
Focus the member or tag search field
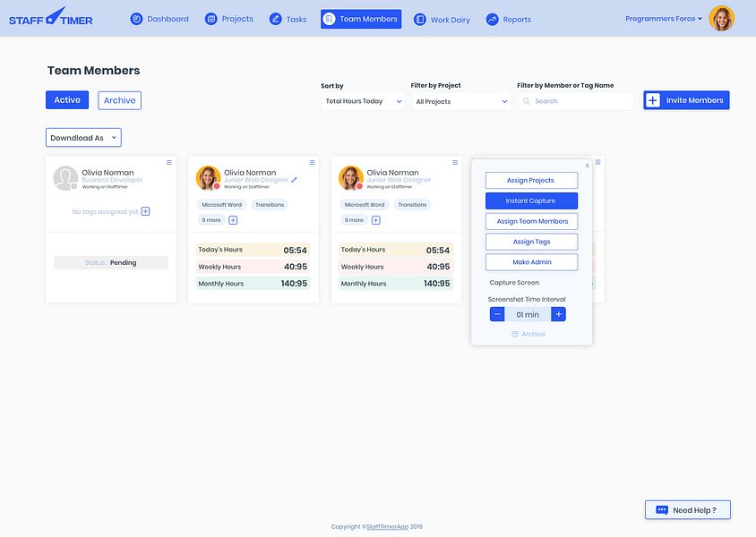coord(575,101)
